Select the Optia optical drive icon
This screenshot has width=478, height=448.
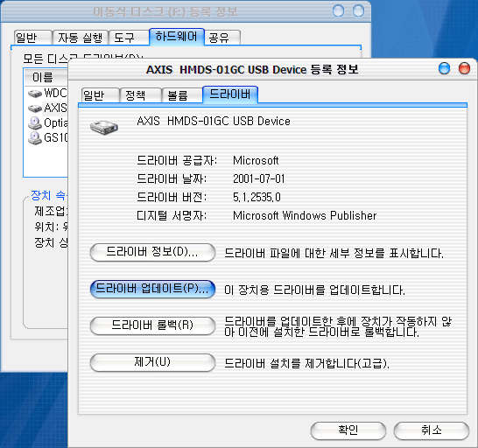(x=35, y=123)
